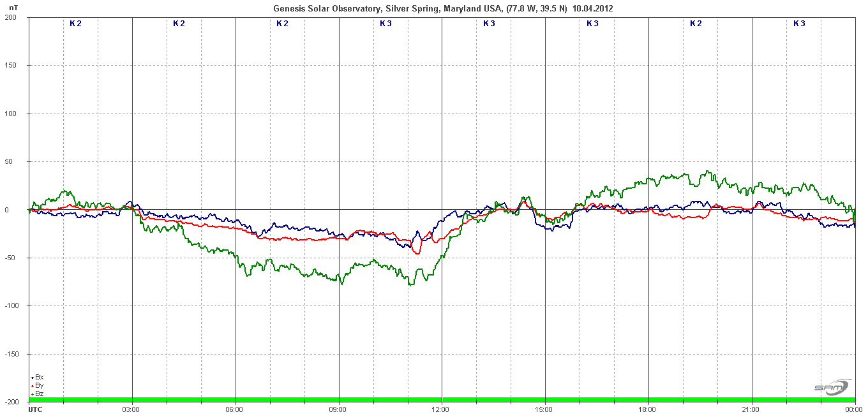868x419 pixels.
Task: Click the Genesis Solar Observatory chart title
Action: click(x=444, y=8)
